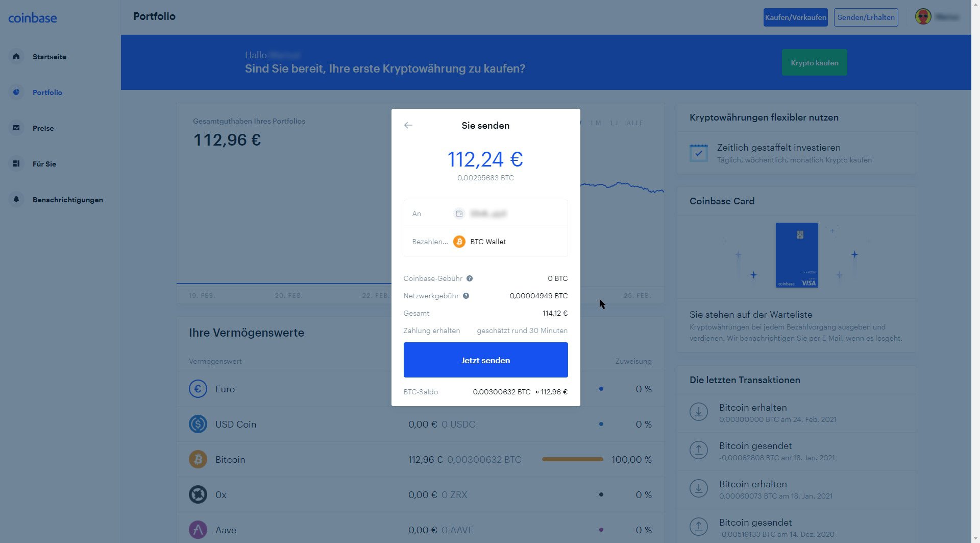Screen dimensions: 980x543
Task: Select the Portfolio sidebar item
Action: (x=47, y=92)
